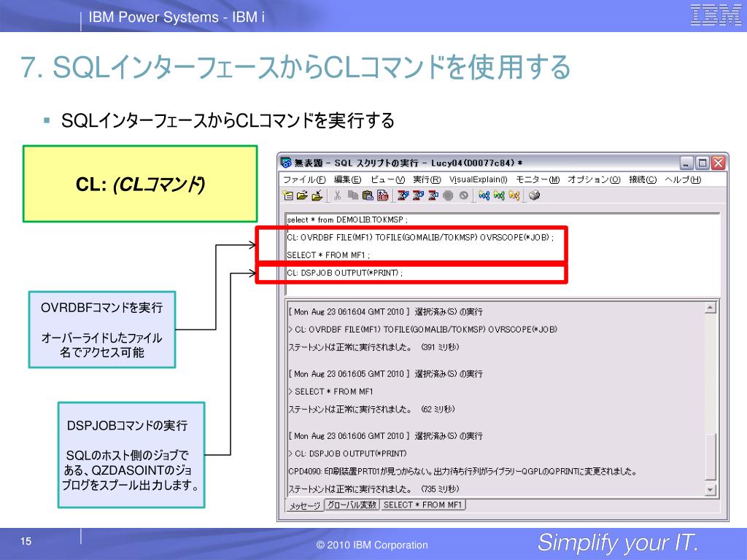Click the blue Visual Explain icon
Screen dimensions: 747x560
(484, 195)
